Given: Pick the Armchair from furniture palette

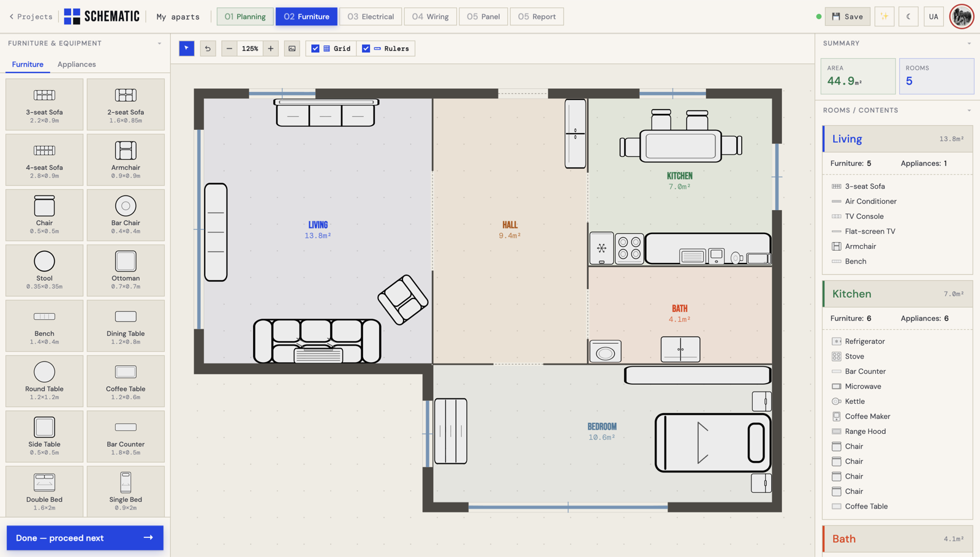Looking at the screenshot, I should tap(126, 159).
